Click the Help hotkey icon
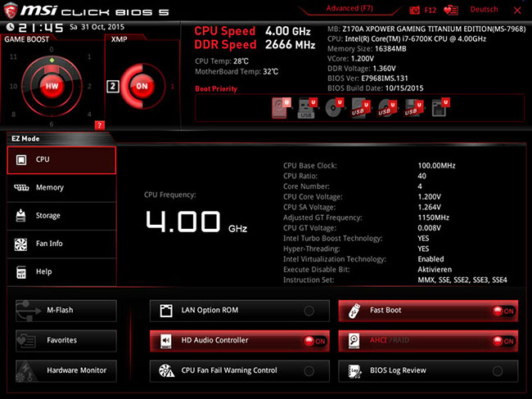 [x=21, y=272]
